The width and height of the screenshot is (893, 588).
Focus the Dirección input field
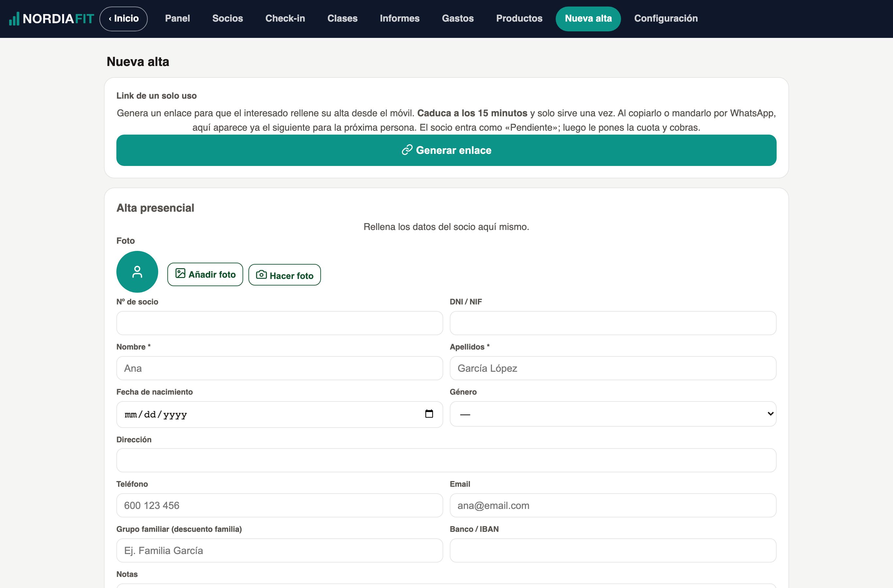[446, 461]
